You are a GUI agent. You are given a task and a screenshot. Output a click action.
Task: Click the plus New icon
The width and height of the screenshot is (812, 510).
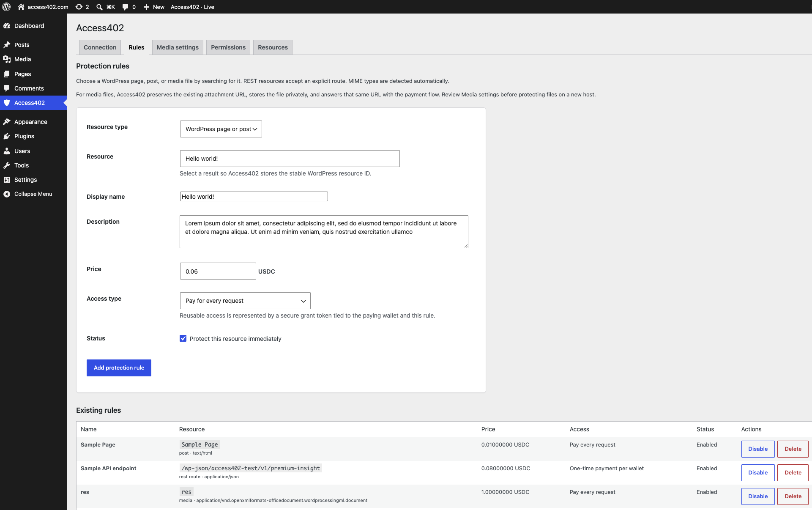point(146,7)
